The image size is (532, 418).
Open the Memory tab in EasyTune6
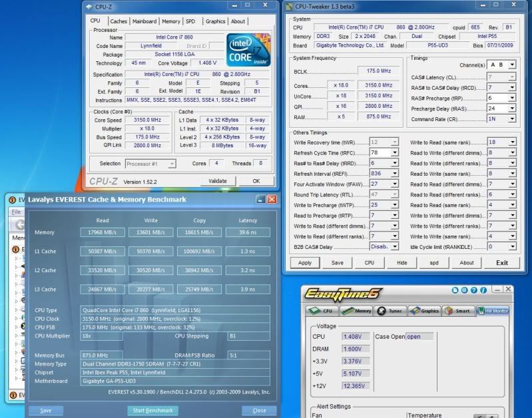[x=356, y=311]
